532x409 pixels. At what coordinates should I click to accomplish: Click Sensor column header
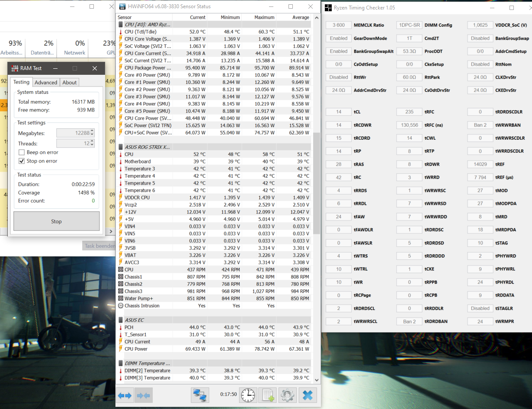click(144, 17)
